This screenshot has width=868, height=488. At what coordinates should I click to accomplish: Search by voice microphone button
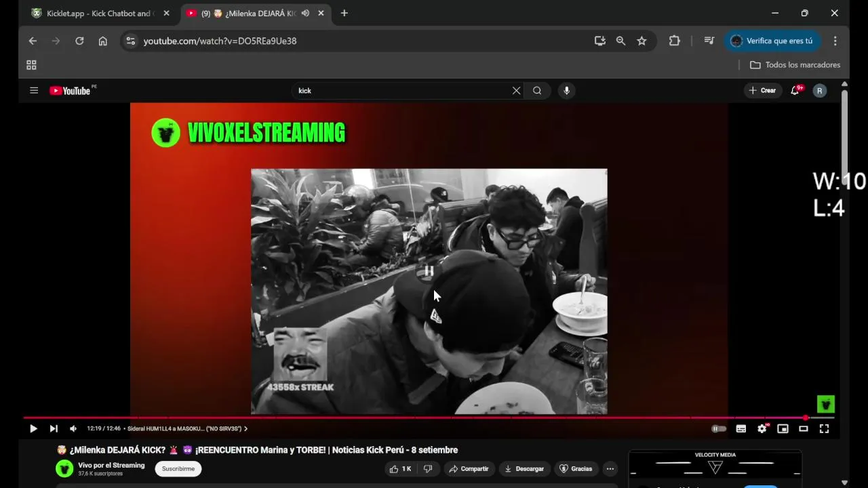pos(567,90)
